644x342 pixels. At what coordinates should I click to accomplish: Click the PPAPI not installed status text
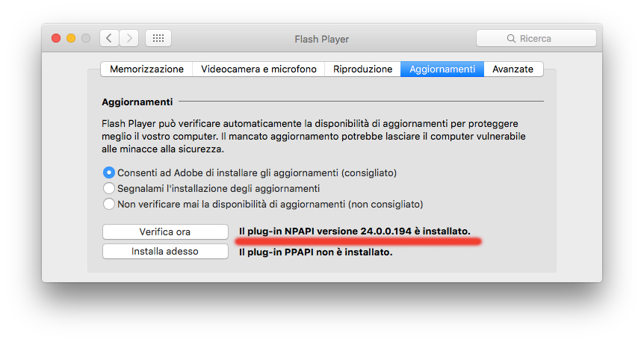pyautogui.click(x=315, y=252)
